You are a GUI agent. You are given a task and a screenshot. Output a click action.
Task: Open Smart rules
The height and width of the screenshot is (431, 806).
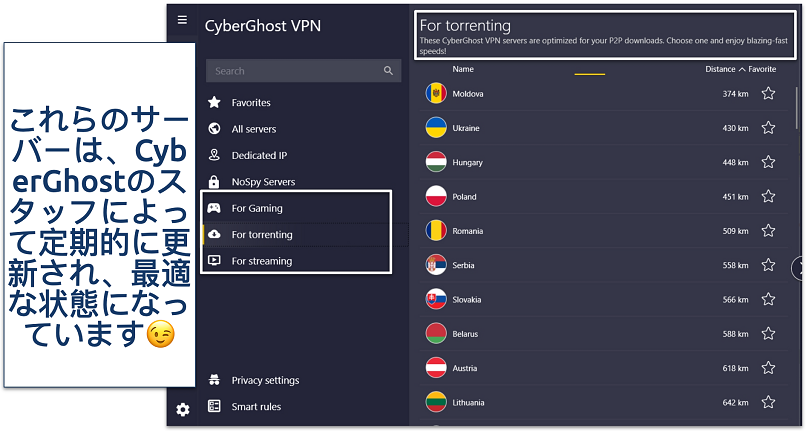256,406
